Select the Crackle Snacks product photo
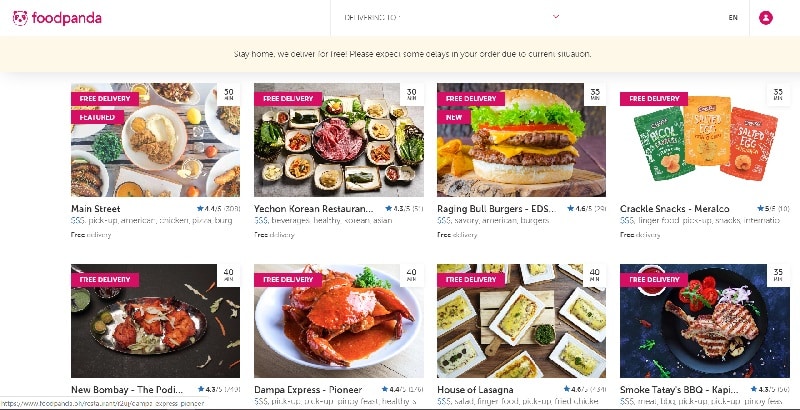The image size is (800, 410). [x=704, y=140]
